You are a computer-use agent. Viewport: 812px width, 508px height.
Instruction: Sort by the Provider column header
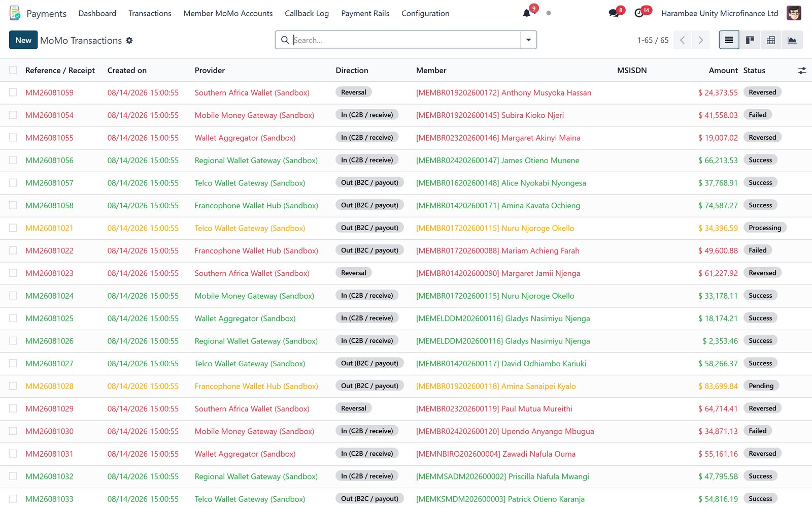point(210,71)
